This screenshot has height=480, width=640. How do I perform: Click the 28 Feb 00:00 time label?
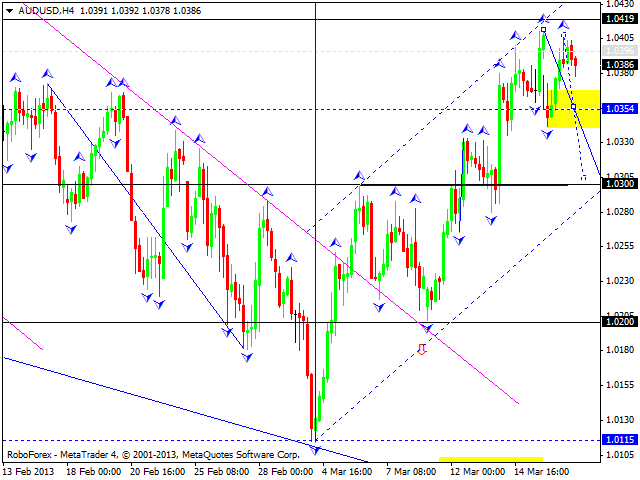coord(285,471)
